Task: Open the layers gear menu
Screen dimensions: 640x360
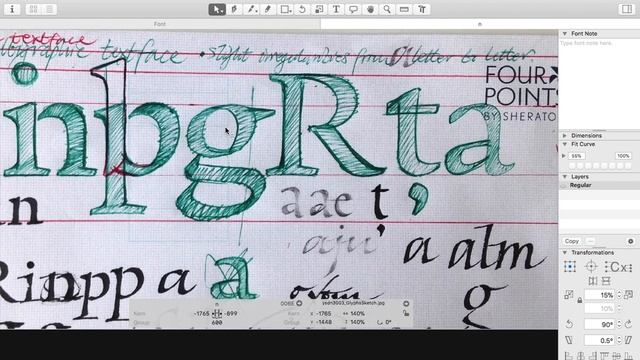Action: [x=631, y=241]
